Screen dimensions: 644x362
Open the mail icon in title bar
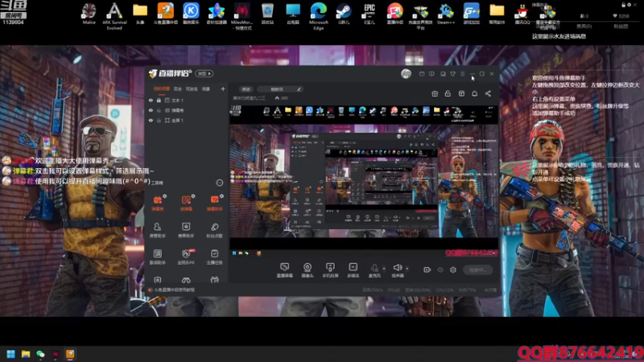422,74
